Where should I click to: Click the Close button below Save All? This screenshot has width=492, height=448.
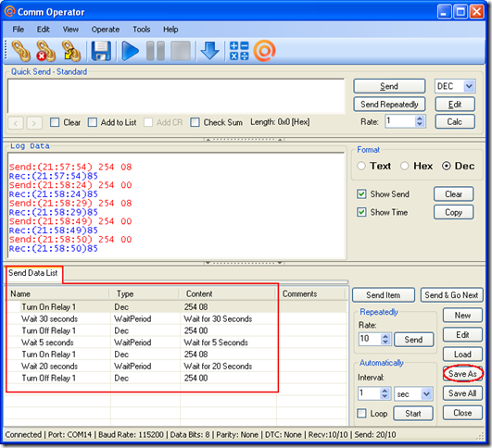[x=462, y=413]
